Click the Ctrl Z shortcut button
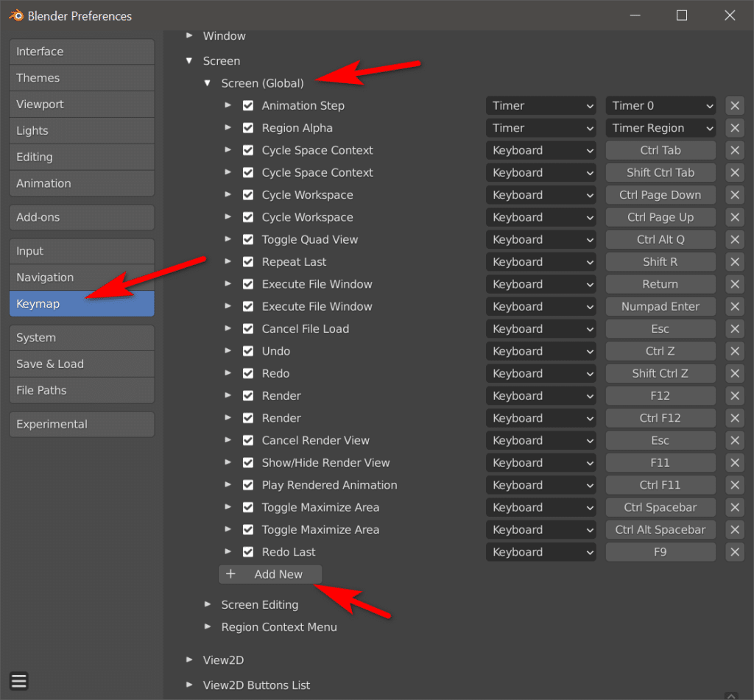Screen dimensions: 754x700 (x=660, y=351)
